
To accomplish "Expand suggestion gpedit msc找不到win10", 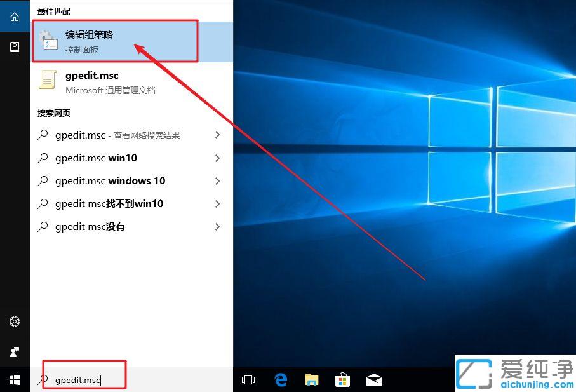I will coord(218,203).
